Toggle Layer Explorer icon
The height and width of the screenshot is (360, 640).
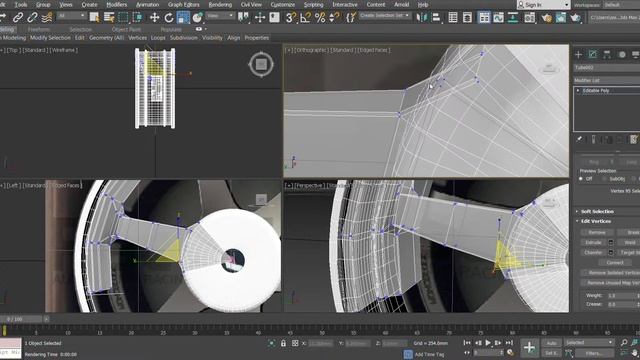pyautogui.click(x=467, y=17)
